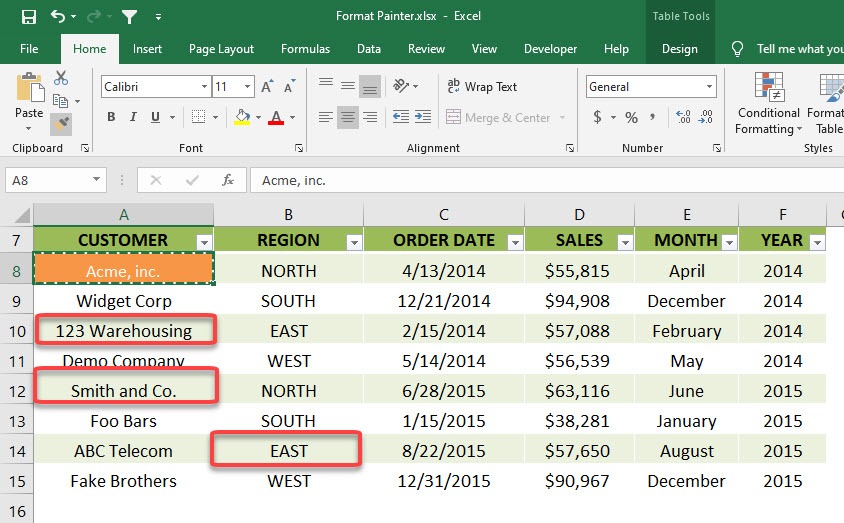Click the Cut scissors icon
The image size is (844, 523).
tap(61, 78)
